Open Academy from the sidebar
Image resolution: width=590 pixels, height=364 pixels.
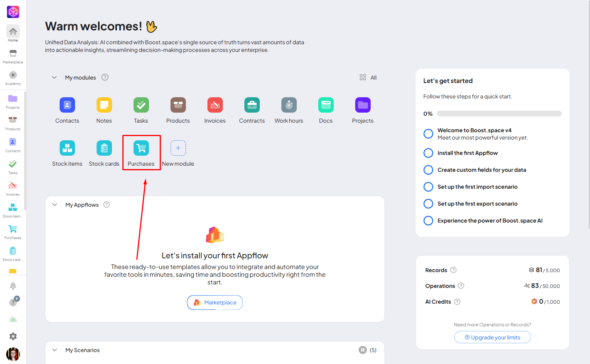click(13, 77)
